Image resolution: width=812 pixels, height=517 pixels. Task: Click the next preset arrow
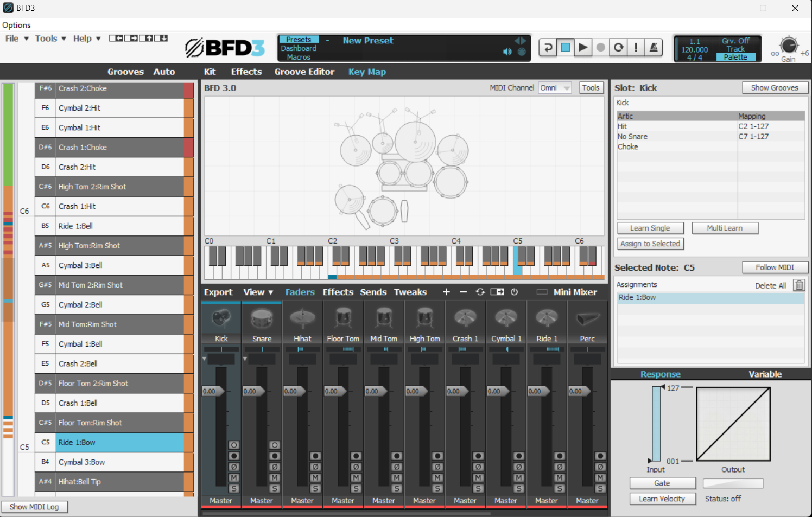point(524,41)
